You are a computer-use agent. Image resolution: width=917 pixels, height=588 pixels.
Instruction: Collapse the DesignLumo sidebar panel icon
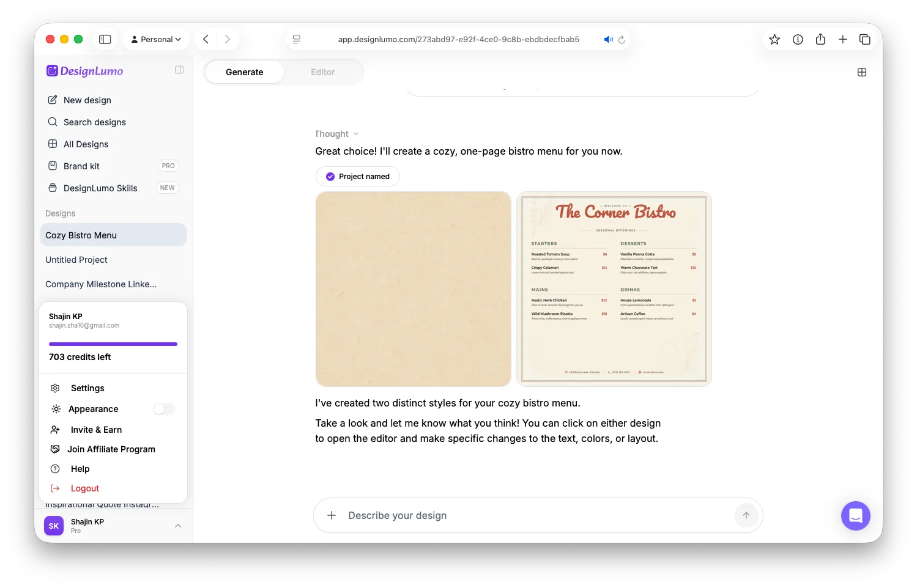click(x=179, y=70)
